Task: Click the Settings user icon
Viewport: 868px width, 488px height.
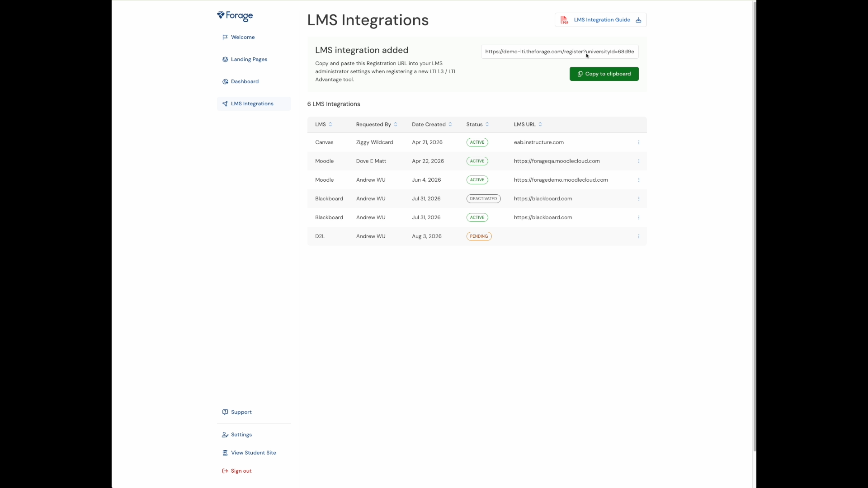Action: [x=225, y=435]
